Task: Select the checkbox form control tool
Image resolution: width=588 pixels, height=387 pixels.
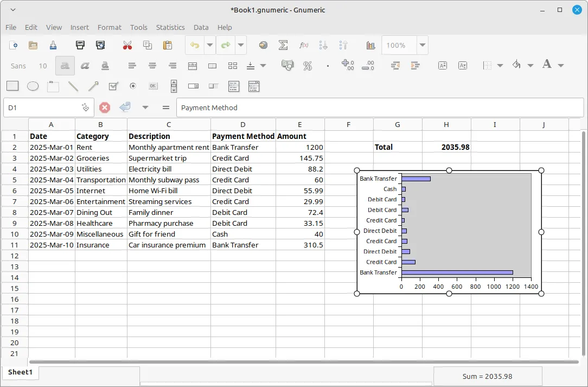Action: coord(113,86)
